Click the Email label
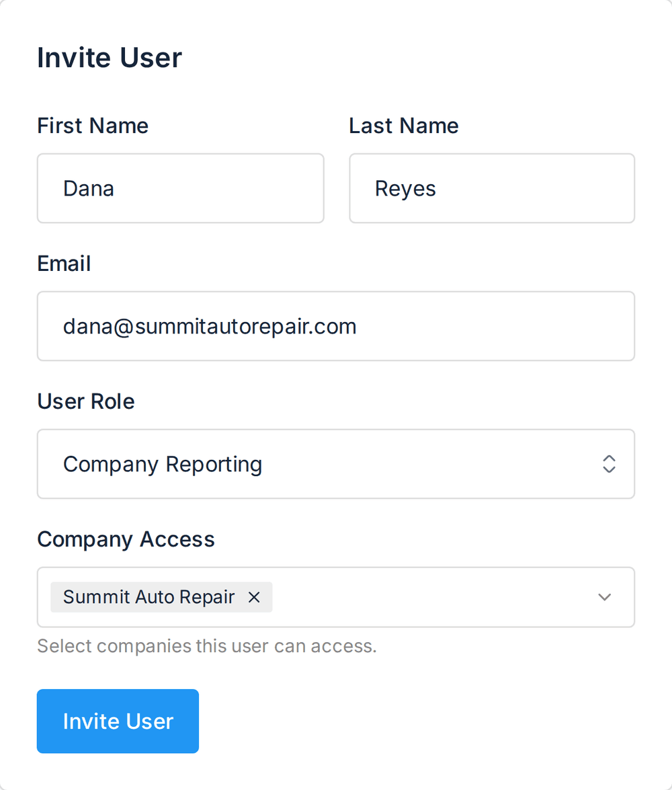672x790 pixels. 64,264
